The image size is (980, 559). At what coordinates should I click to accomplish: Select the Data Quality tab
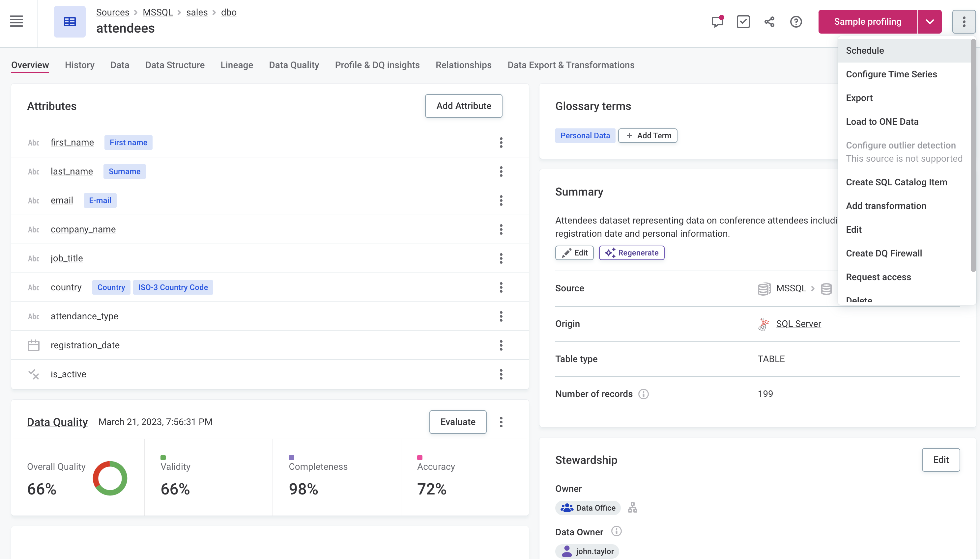point(294,65)
